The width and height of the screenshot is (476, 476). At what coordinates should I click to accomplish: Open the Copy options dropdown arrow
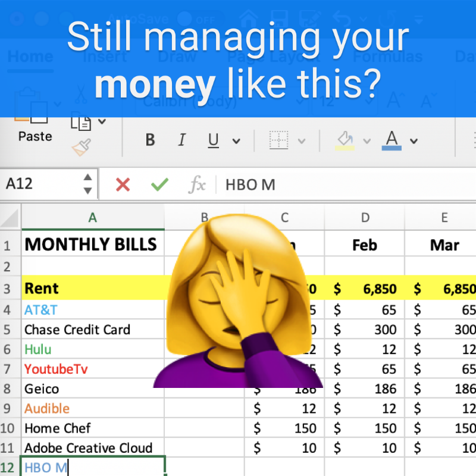pos(102,121)
